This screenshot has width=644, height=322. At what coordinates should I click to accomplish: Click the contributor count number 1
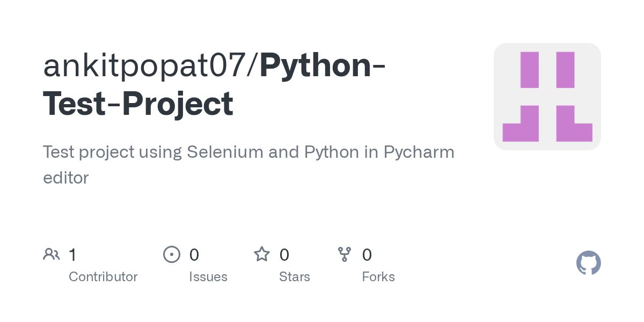72,254
